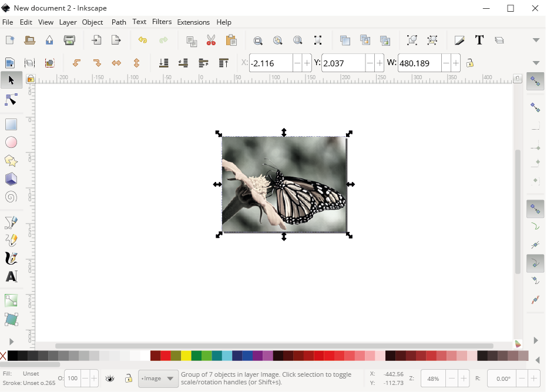
Task: Activate the Ellipse tool
Action: [11, 142]
